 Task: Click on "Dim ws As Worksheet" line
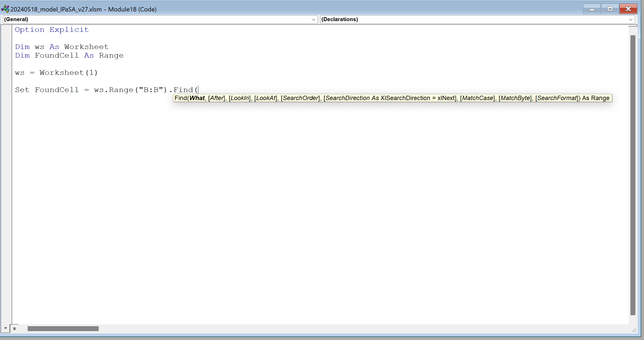click(61, 47)
